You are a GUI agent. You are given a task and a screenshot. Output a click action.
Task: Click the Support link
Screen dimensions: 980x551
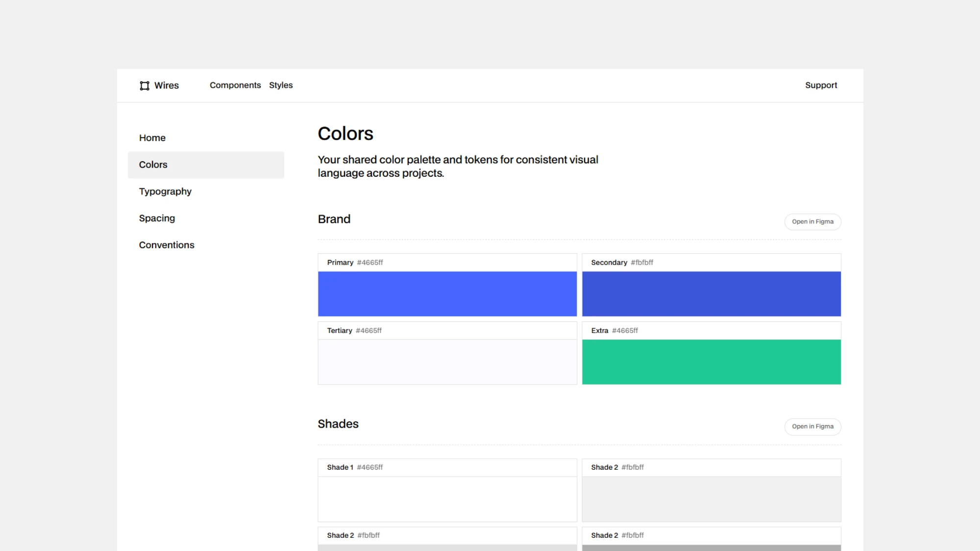click(x=821, y=85)
